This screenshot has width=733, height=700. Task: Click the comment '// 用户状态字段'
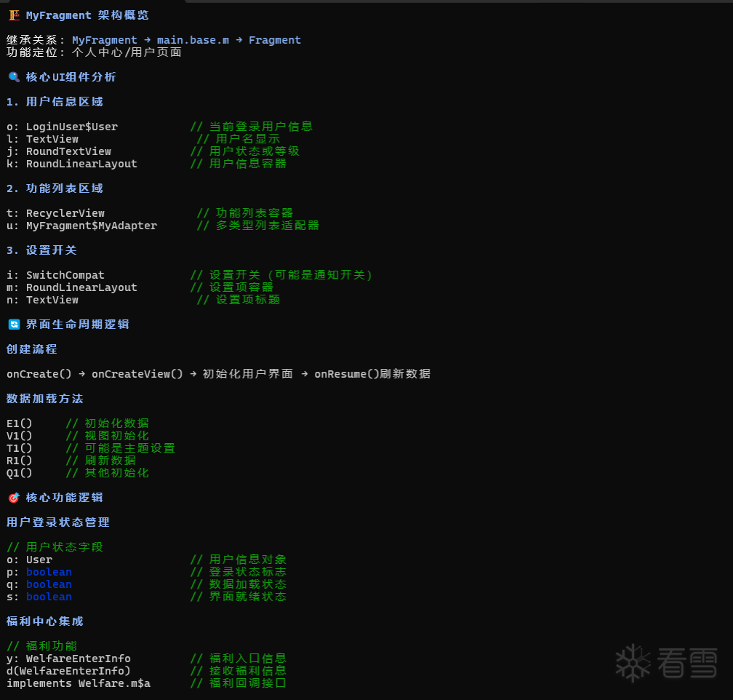55,547
